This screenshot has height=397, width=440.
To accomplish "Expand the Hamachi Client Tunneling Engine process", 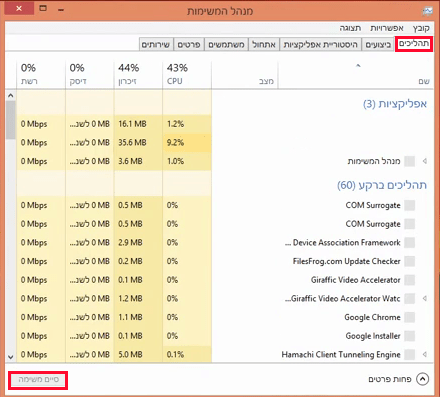I will [425, 354].
